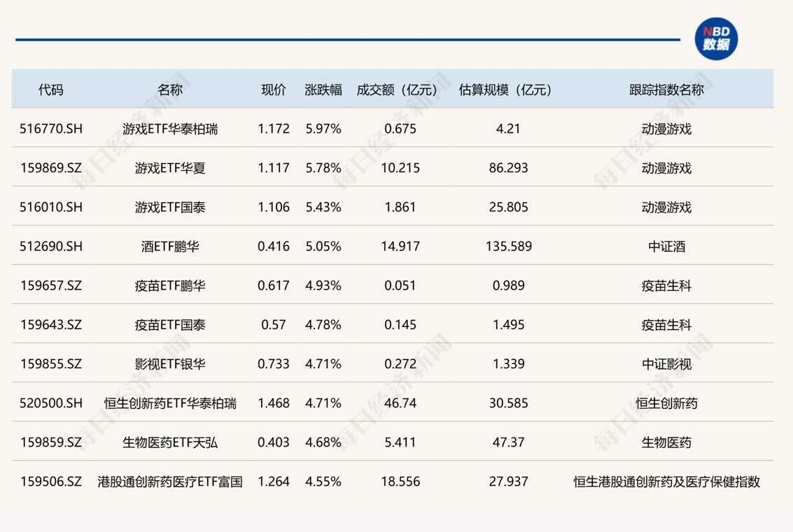Click index name 生物医药

pos(666,442)
